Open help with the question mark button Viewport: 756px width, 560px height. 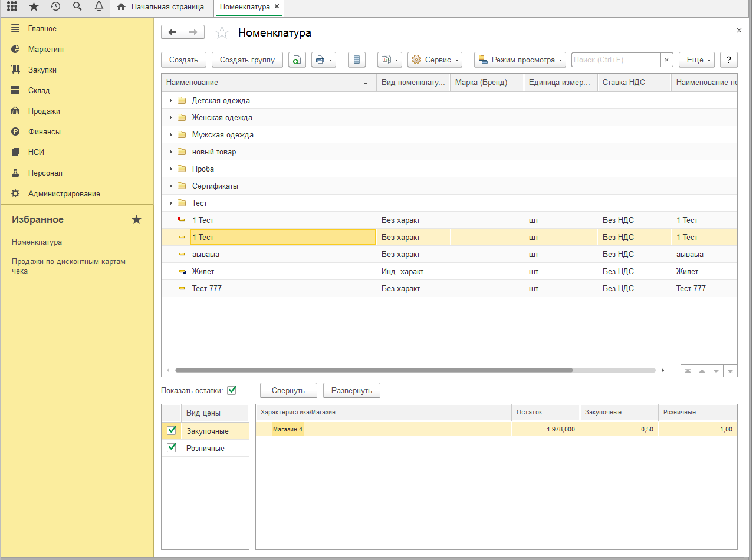tap(729, 60)
